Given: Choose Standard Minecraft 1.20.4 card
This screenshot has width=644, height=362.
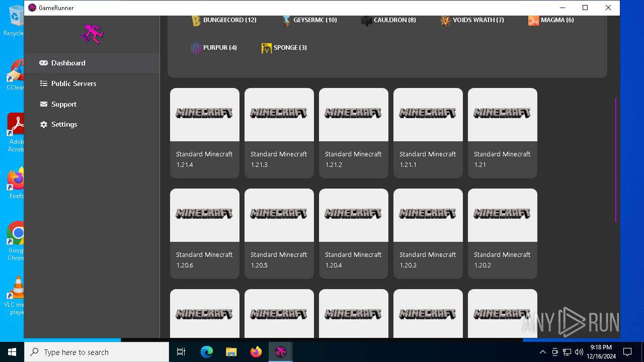Looking at the screenshot, I should tap(354, 234).
